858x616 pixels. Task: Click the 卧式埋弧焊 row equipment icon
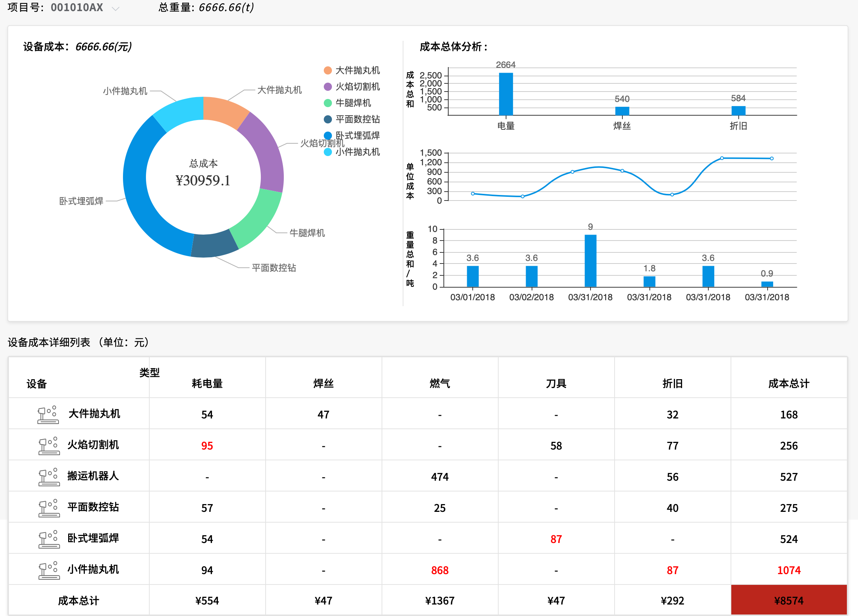coord(49,539)
